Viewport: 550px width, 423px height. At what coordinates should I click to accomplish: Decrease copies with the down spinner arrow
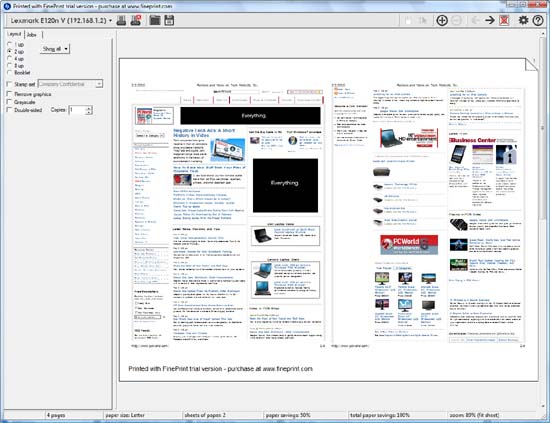pyautogui.click(x=89, y=112)
